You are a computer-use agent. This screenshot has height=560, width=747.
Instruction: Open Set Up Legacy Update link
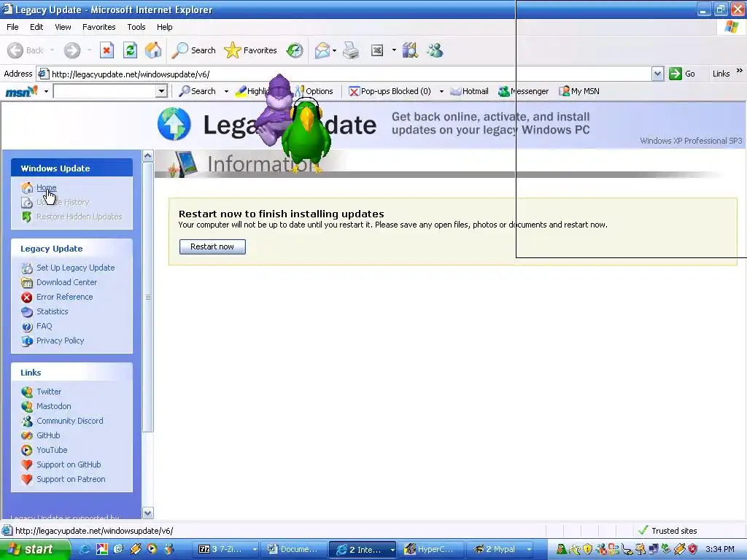pos(76,268)
